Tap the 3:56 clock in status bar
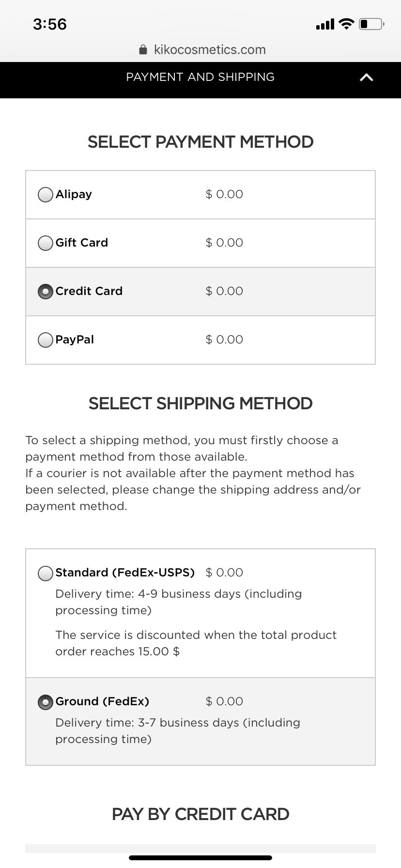Viewport: 401px width, 868px height. tap(50, 24)
